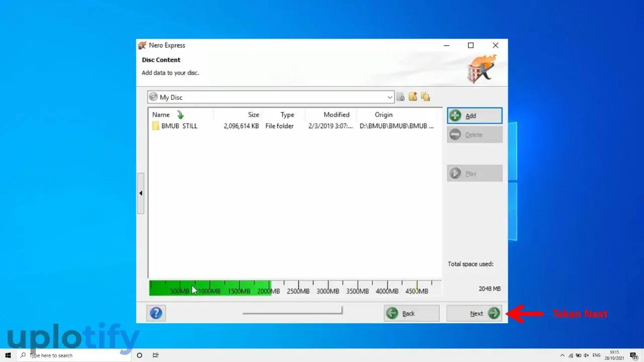Viewport: 644px width, 362px height.
Task: Create a new folder with folder-star icon
Action: click(x=413, y=97)
